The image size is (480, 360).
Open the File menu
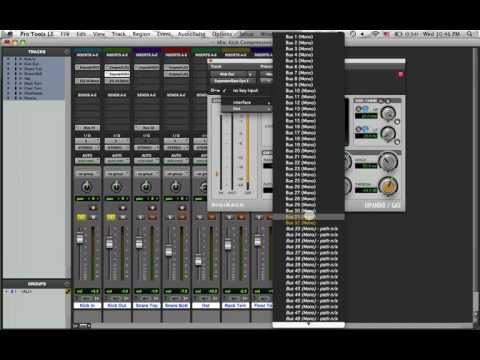coord(65,34)
